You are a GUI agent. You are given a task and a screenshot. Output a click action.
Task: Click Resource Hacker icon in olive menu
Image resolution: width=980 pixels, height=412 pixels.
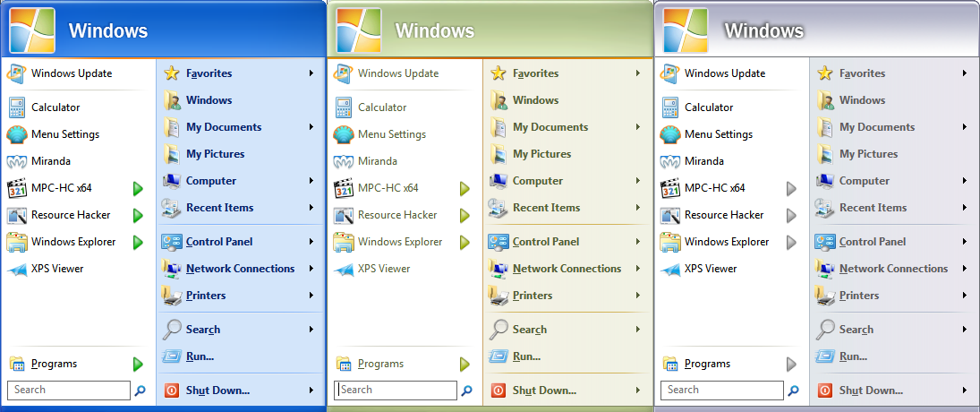coord(343,215)
